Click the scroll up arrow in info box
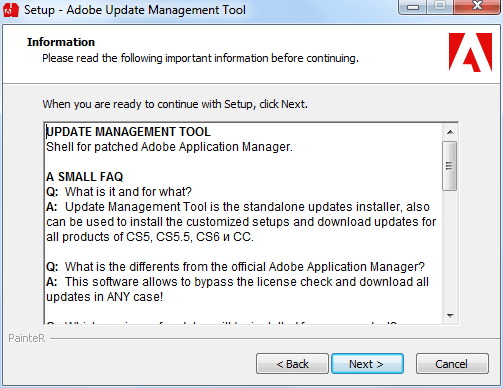 click(x=450, y=132)
